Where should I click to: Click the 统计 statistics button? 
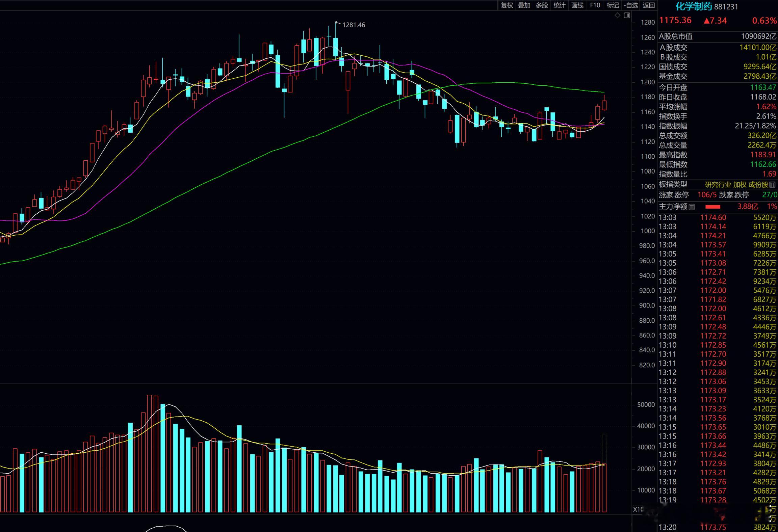[559, 5]
